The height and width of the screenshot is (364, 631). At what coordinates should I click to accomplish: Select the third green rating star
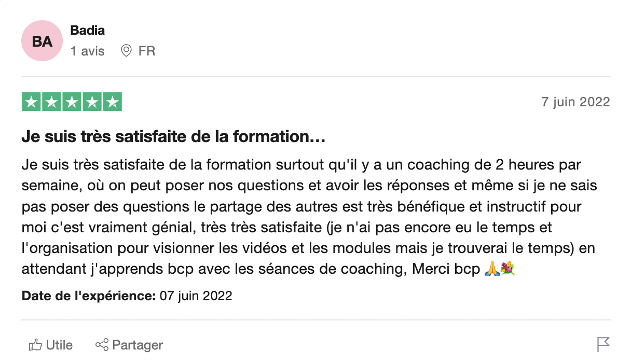[x=72, y=102]
